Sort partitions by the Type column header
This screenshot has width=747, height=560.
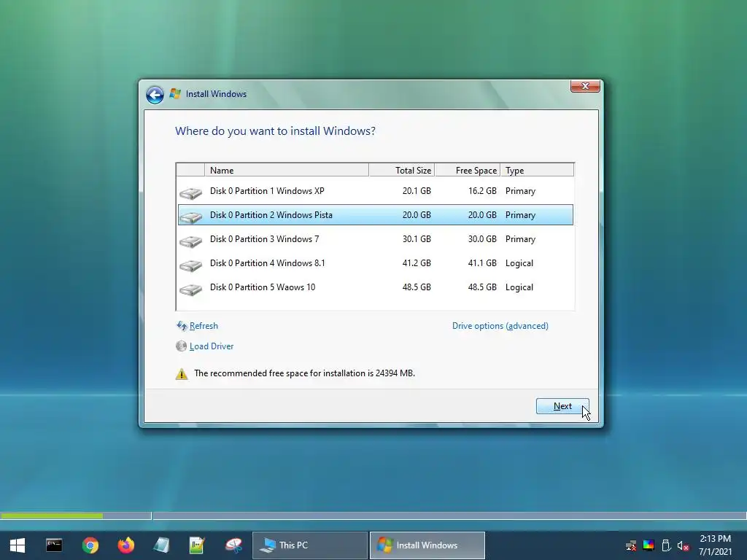(537, 170)
